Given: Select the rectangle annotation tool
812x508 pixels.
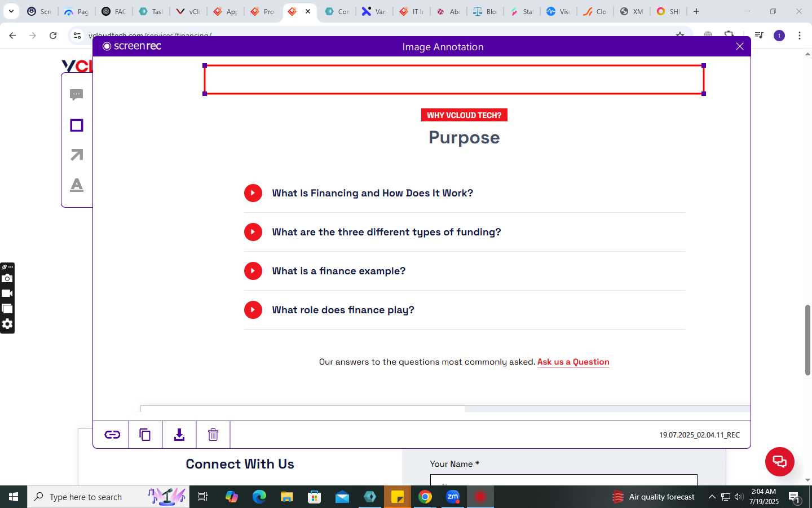Looking at the screenshot, I should [x=77, y=125].
